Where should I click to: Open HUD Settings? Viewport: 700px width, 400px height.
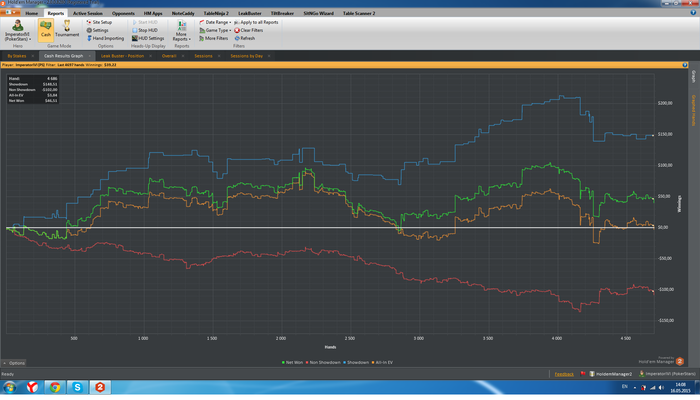point(148,38)
